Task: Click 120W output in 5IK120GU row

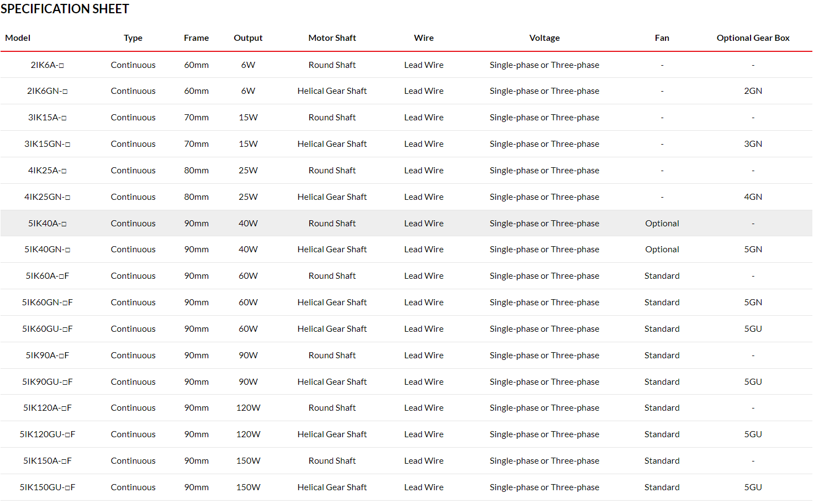Action: 248,434
